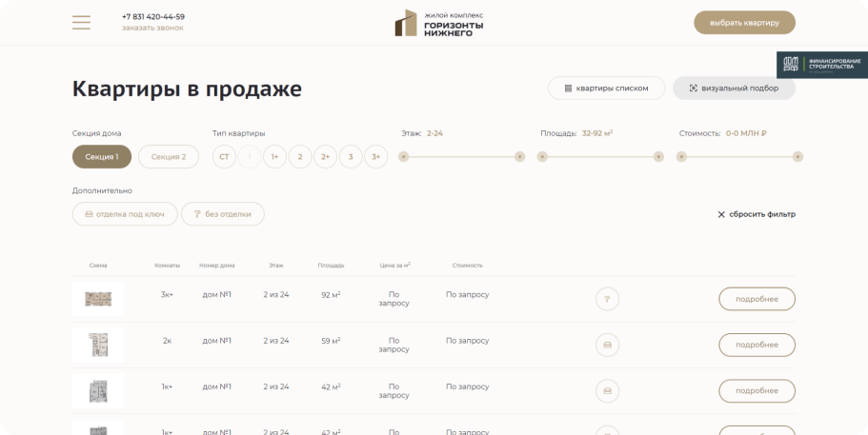The width and height of the screenshot is (868, 435).
Task: Click the ДОМ.РФ financing badge
Action: tap(822, 65)
